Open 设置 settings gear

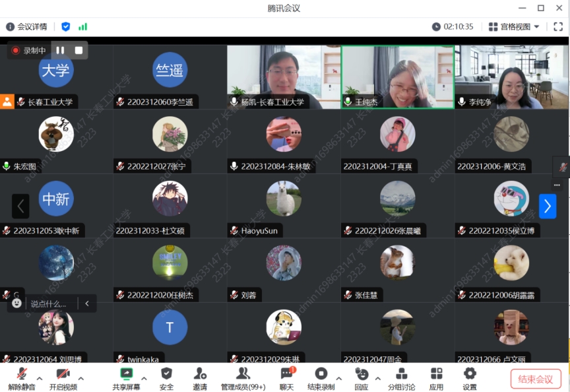click(x=470, y=374)
